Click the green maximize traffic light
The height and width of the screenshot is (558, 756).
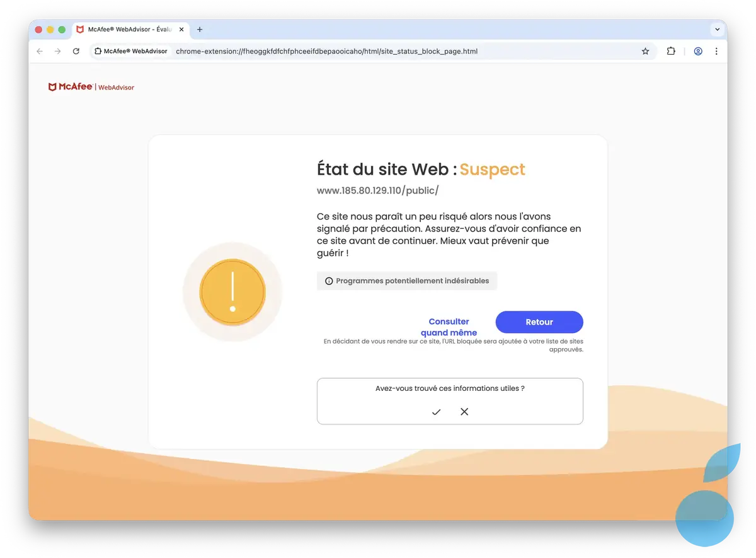[x=60, y=29]
